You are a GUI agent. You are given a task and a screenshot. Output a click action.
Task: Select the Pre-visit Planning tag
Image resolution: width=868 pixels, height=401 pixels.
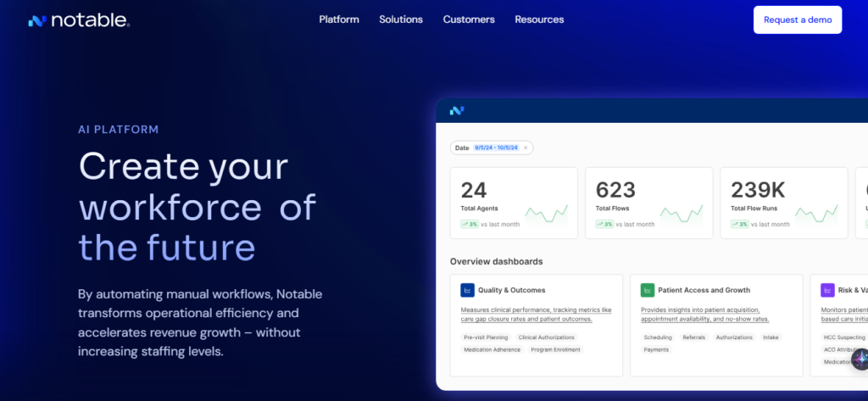pos(486,337)
